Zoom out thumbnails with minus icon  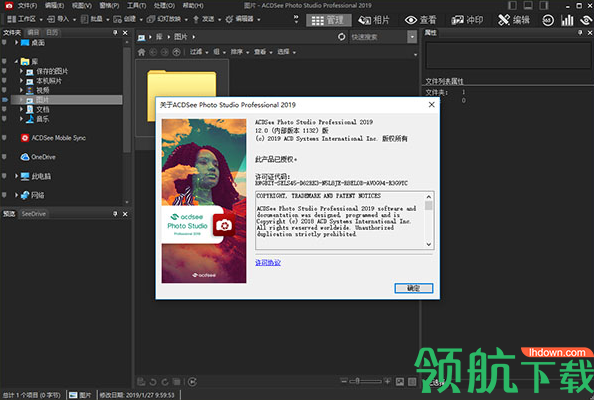(344, 381)
